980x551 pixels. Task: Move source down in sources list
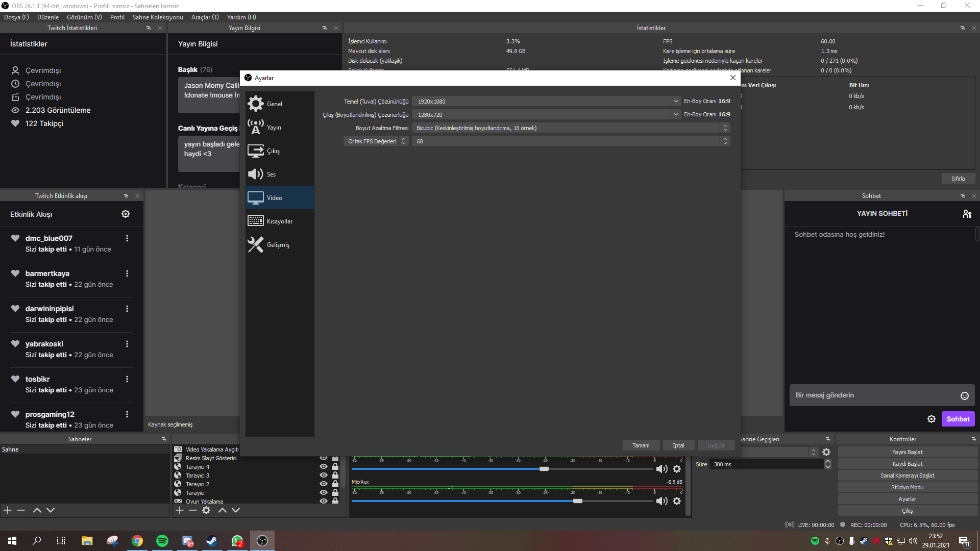tap(236, 510)
